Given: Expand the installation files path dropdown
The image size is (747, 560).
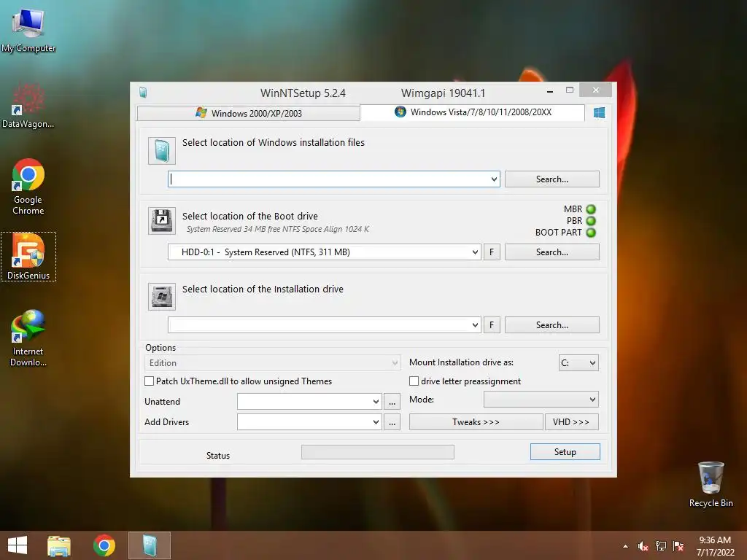Looking at the screenshot, I should (494, 179).
